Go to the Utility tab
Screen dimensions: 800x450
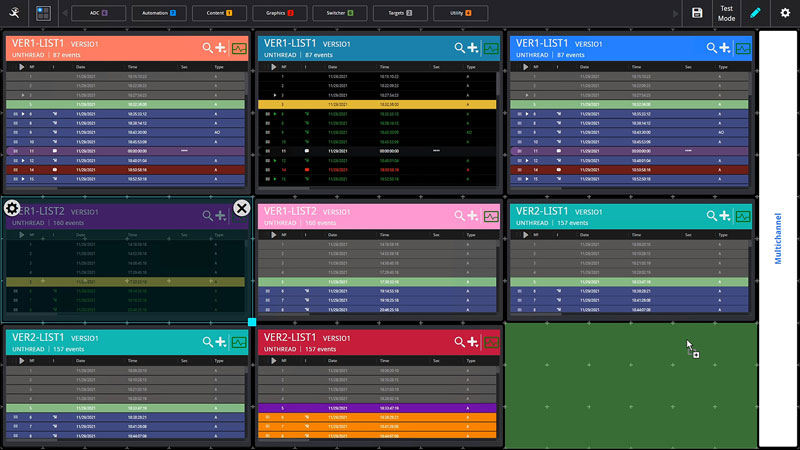point(461,13)
